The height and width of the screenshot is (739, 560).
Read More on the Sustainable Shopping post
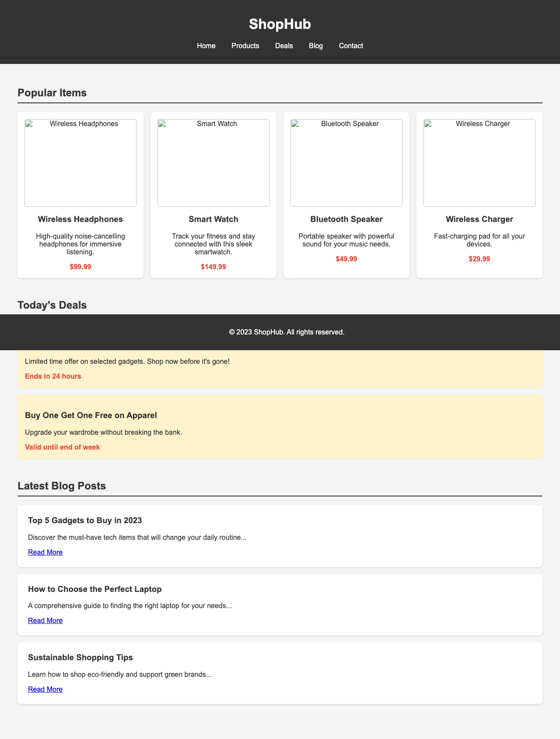click(x=45, y=689)
